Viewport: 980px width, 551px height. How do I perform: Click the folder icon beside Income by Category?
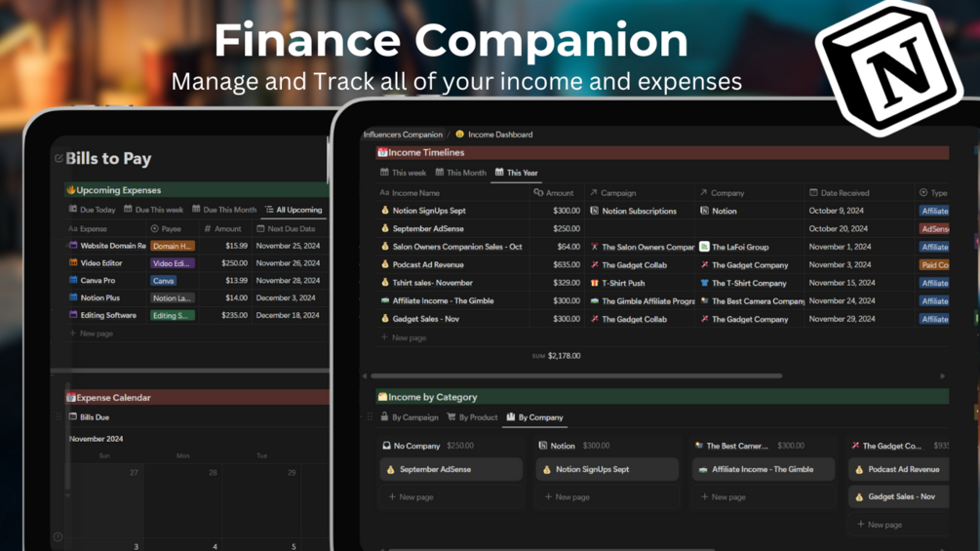(382, 397)
